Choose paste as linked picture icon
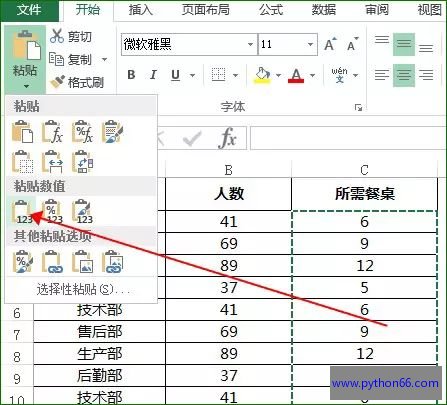This screenshot has width=447, height=405. [x=113, y=262]
